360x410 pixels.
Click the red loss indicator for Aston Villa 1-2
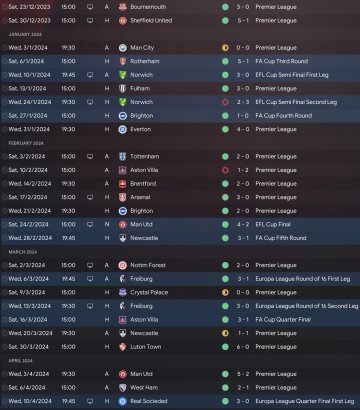(225, 170)
